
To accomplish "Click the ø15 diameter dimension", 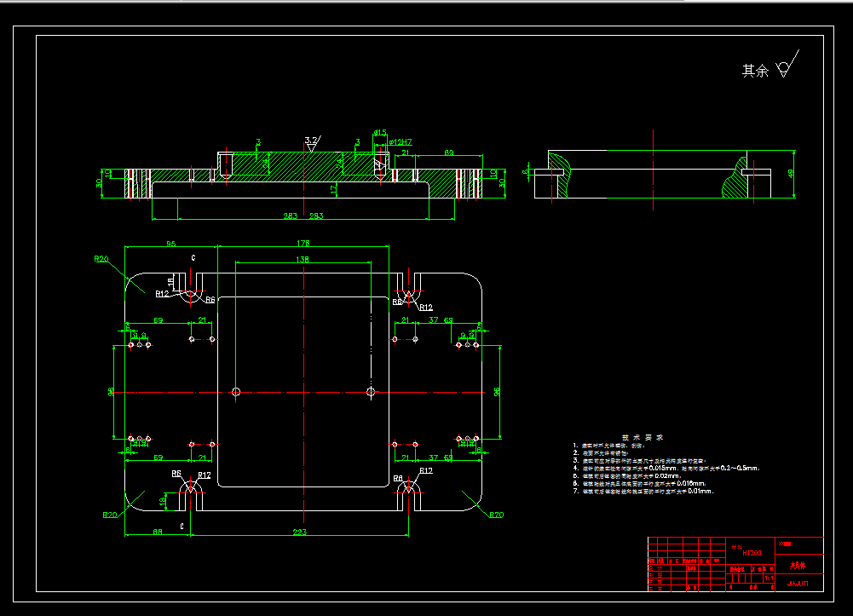I will click(x=380, y=132).
